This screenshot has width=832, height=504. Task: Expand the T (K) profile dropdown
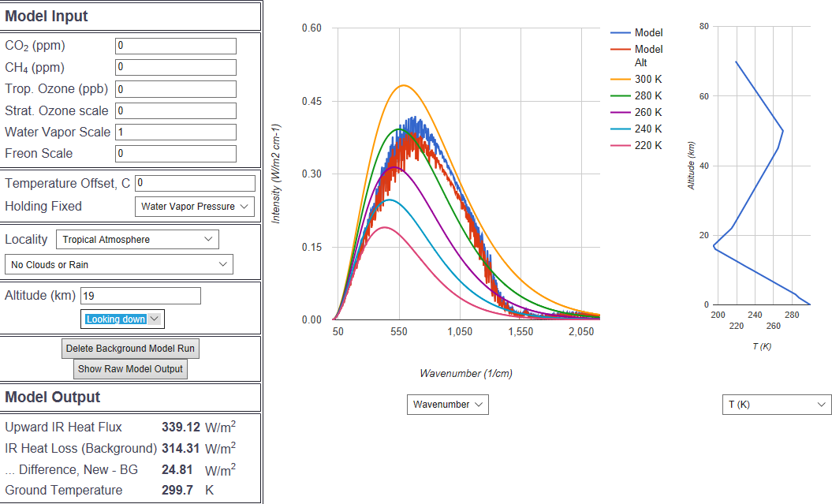click(x=777, y=405)
